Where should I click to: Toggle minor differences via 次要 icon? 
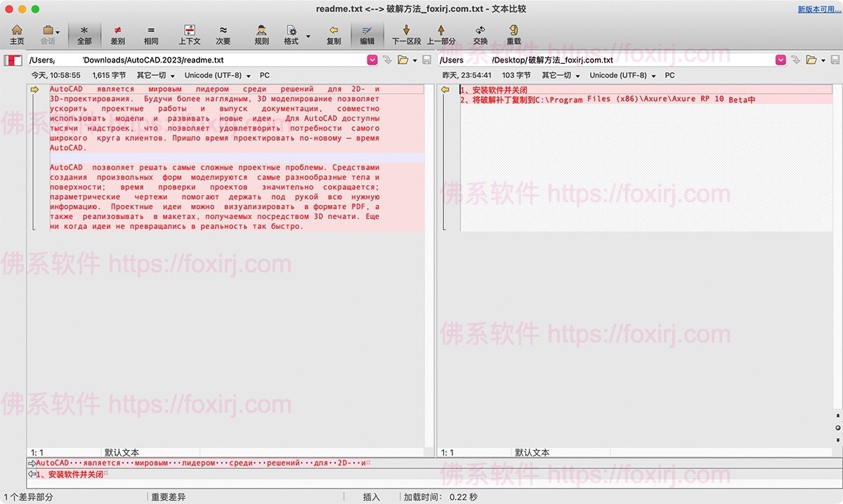[223, 33]
